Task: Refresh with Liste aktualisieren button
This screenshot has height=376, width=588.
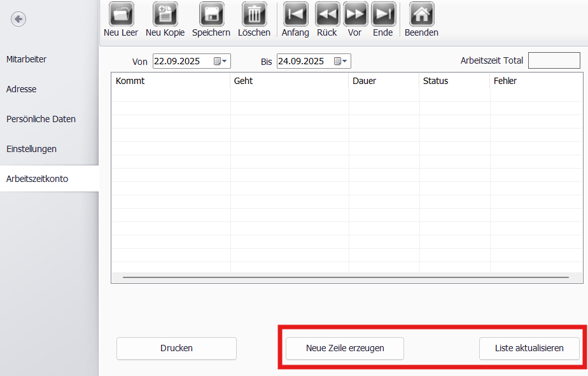Action: pos(529,348)
